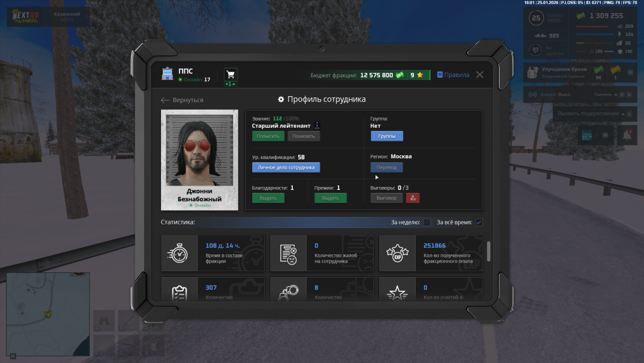Click the stopwatch time-in-faction icon

pos(178,253)
